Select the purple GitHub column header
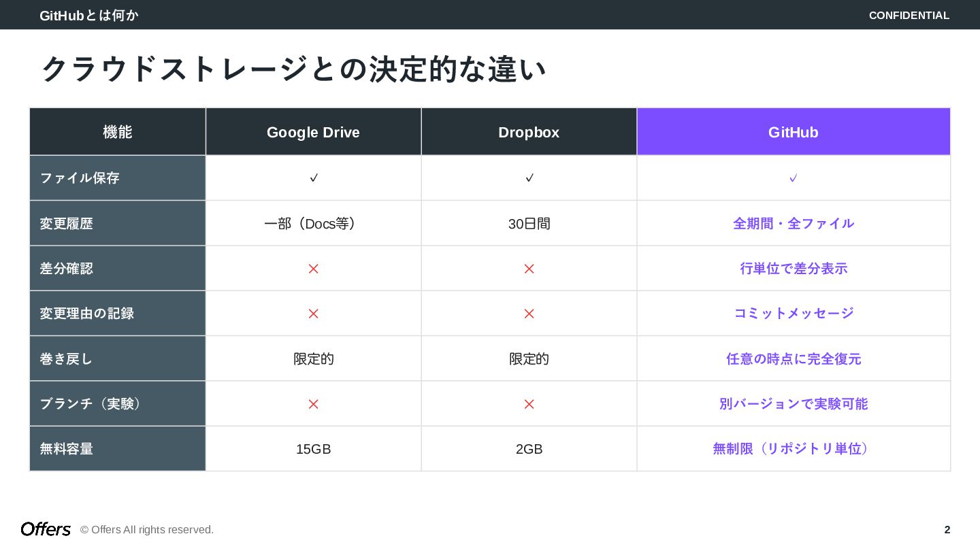Image resolution: width=980 pixels, height=551 pixels. coord(794,132)
